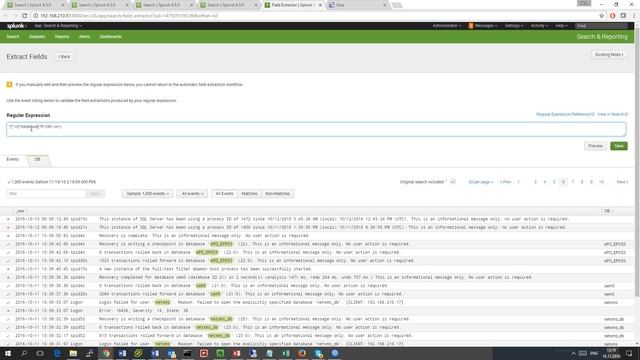Go to Next results page

coord(622,182)
